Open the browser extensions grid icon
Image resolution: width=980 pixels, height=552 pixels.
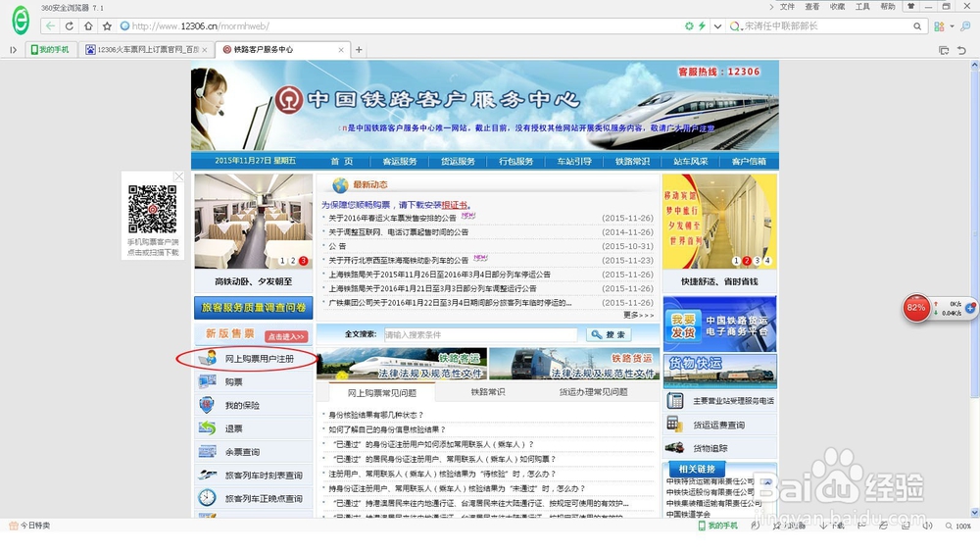point(939,26)
